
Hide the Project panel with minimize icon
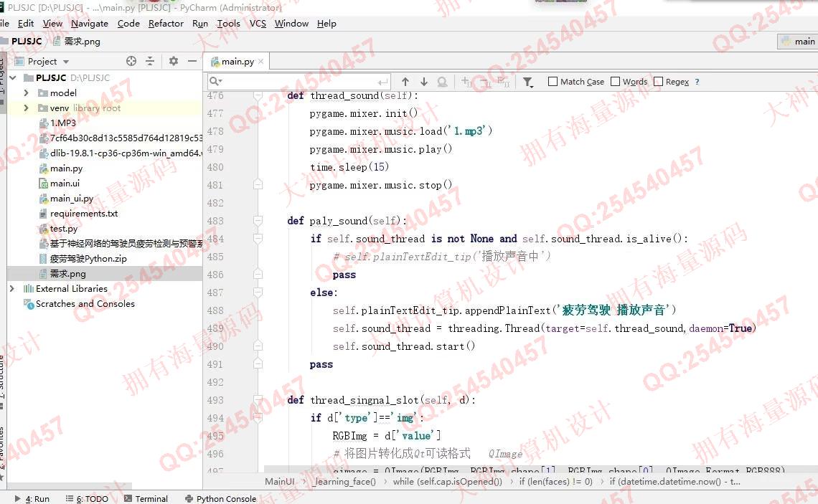click(x=192, y=62)
